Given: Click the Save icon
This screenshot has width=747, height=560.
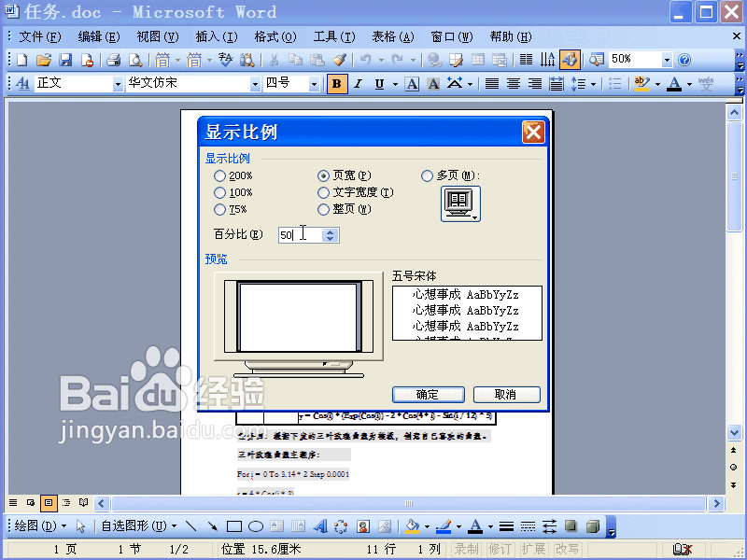Looking at the screenshot, I should (x=65, y=58).
